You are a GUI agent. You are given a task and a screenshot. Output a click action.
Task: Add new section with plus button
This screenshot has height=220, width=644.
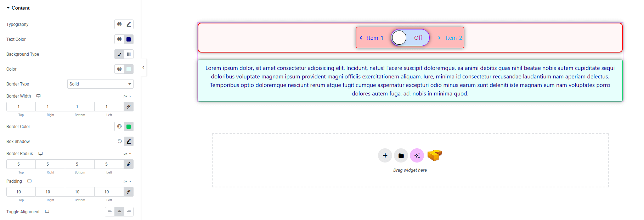pyautogui.click(x=385, y=155)
